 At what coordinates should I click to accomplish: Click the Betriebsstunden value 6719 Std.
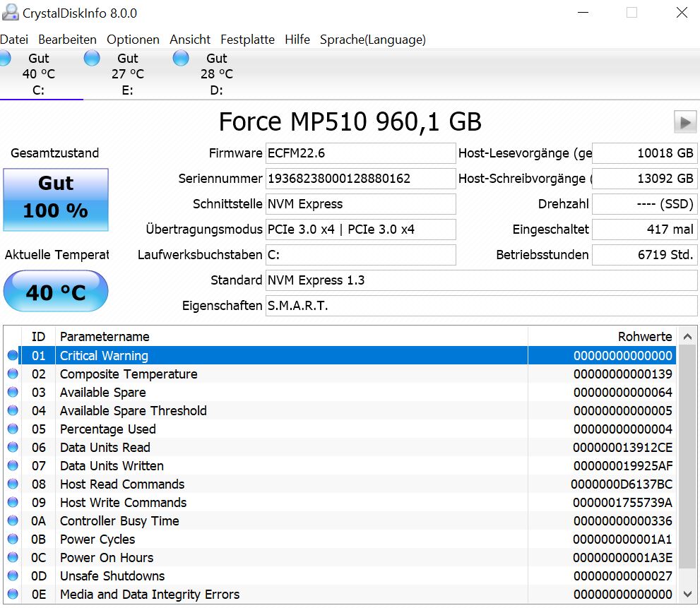point(645,256)
